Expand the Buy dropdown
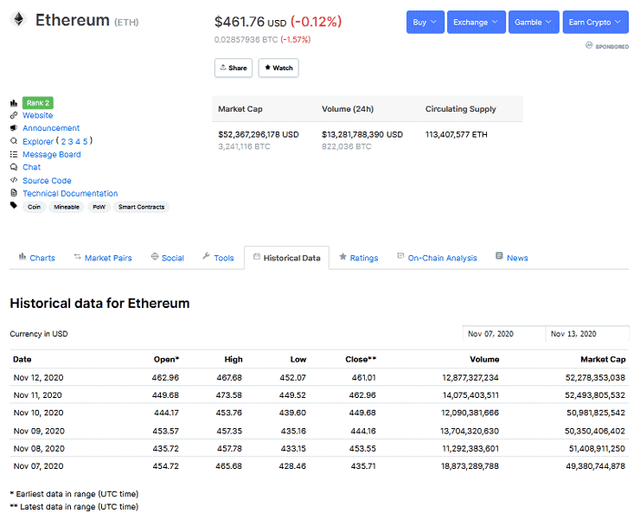The image size is (640, 520). 425,22
